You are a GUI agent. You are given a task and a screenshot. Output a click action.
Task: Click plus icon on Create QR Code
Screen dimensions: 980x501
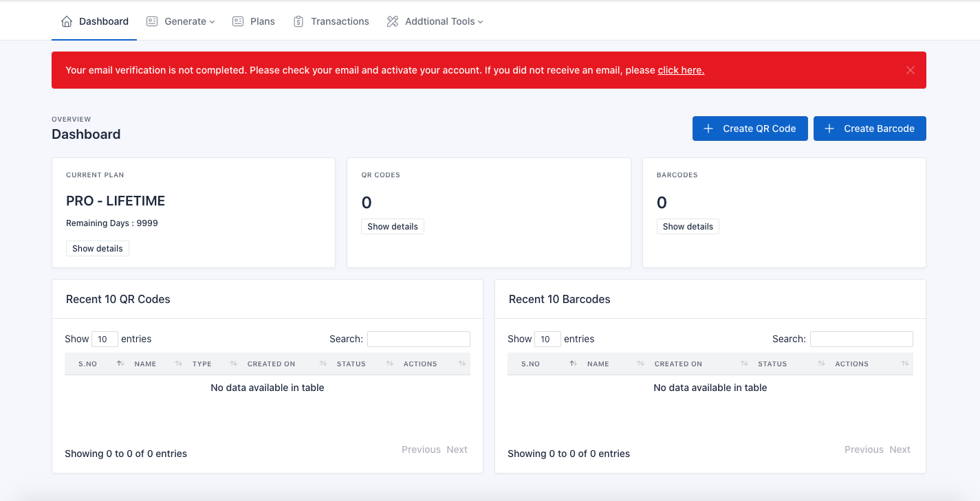[x=708, y=129]
